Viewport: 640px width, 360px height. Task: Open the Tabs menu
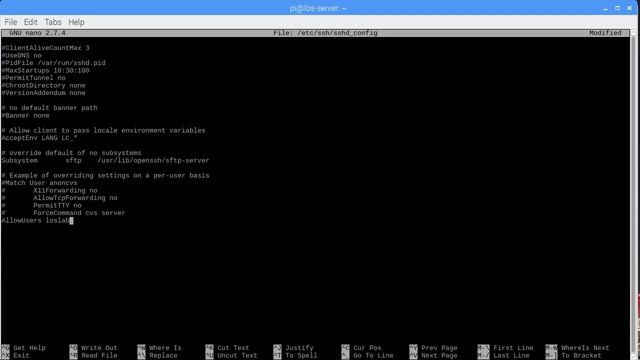point(53,22)
